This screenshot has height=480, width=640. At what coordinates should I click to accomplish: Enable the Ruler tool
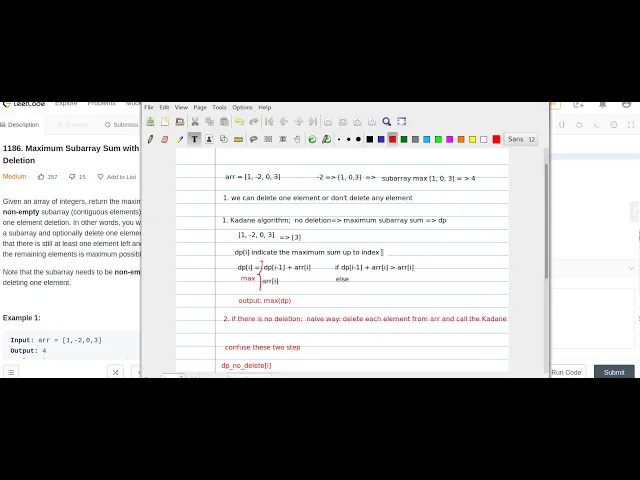(x=238, y=139)
